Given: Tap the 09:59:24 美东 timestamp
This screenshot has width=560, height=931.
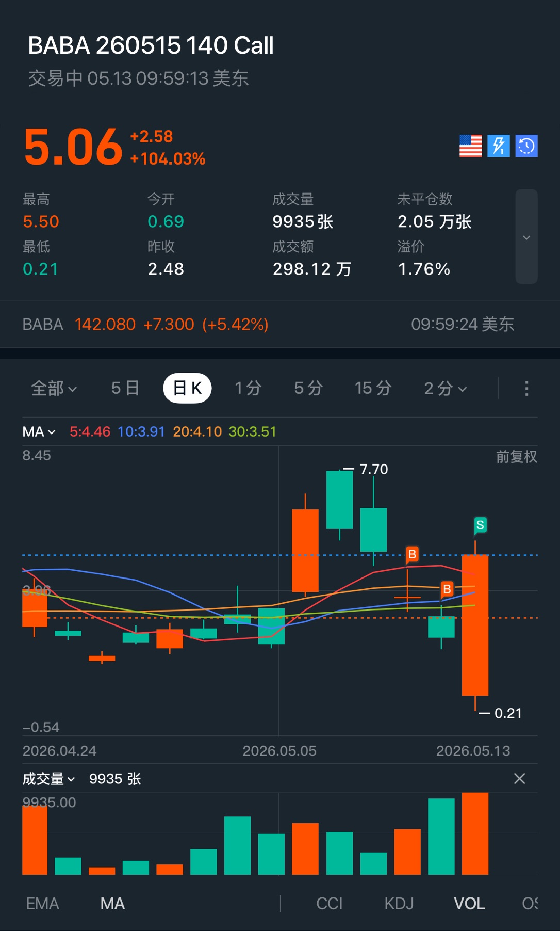Looking at the screenshot, I should [463, 324].
